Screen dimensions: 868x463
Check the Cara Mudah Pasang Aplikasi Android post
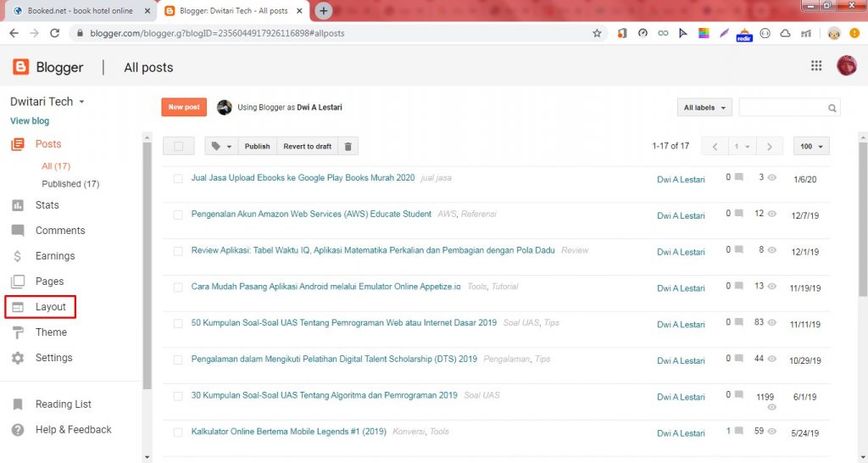(178, 287)
